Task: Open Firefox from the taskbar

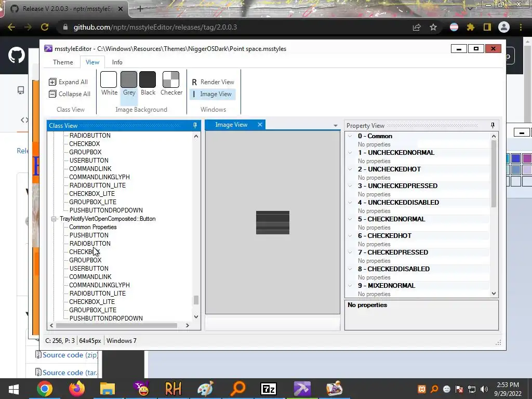Action: click(77, 389)
